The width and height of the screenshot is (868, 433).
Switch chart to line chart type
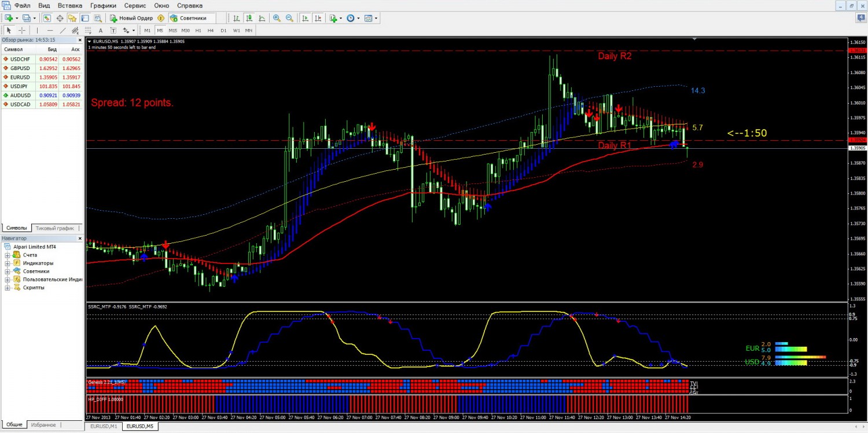tap(262, 18)
